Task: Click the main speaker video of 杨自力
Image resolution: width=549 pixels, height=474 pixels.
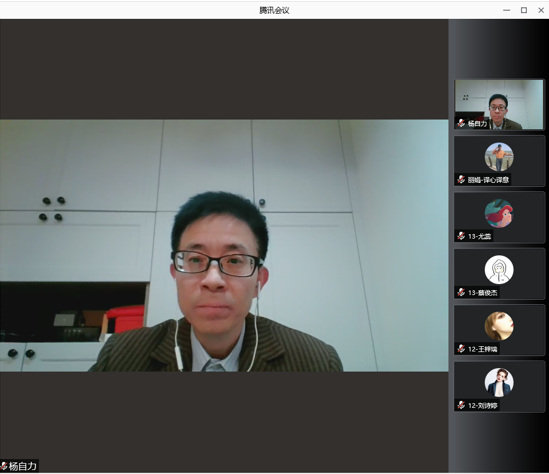Action: [224, 246]
